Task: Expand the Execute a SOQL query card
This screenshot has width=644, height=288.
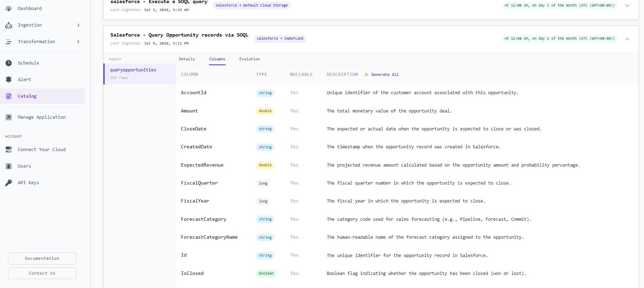Action: coord(627,6)
